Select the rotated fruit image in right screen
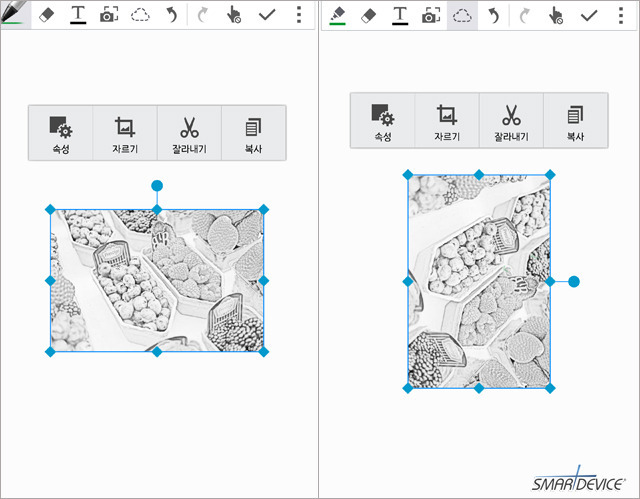Screen dimensions: 640x499 (x=479, y=282)
